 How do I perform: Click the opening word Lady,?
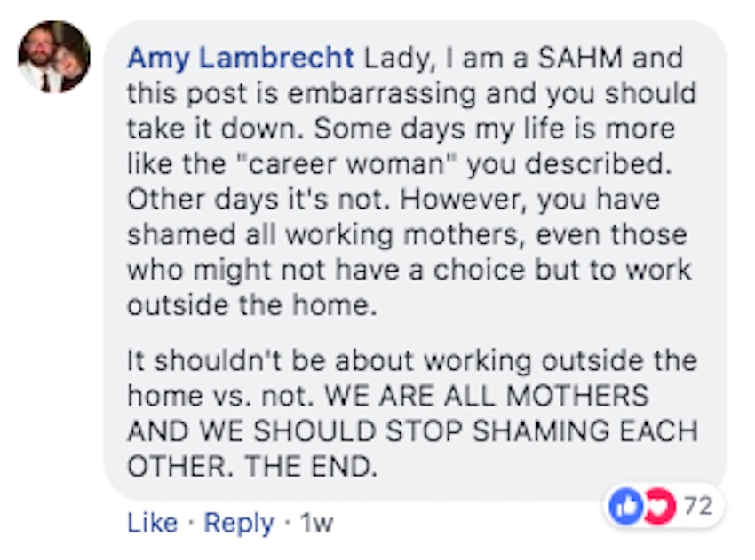(x=400, y=59)
